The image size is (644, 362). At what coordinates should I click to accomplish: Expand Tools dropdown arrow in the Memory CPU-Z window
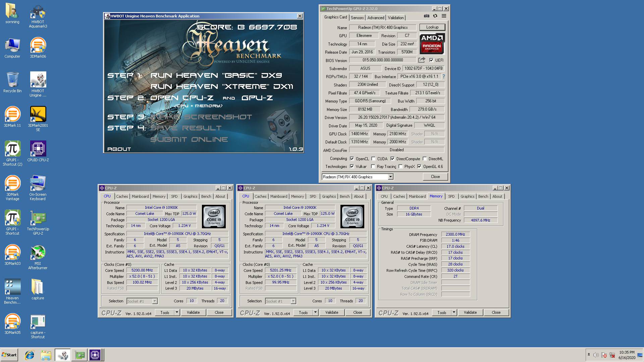pos(454,312)
